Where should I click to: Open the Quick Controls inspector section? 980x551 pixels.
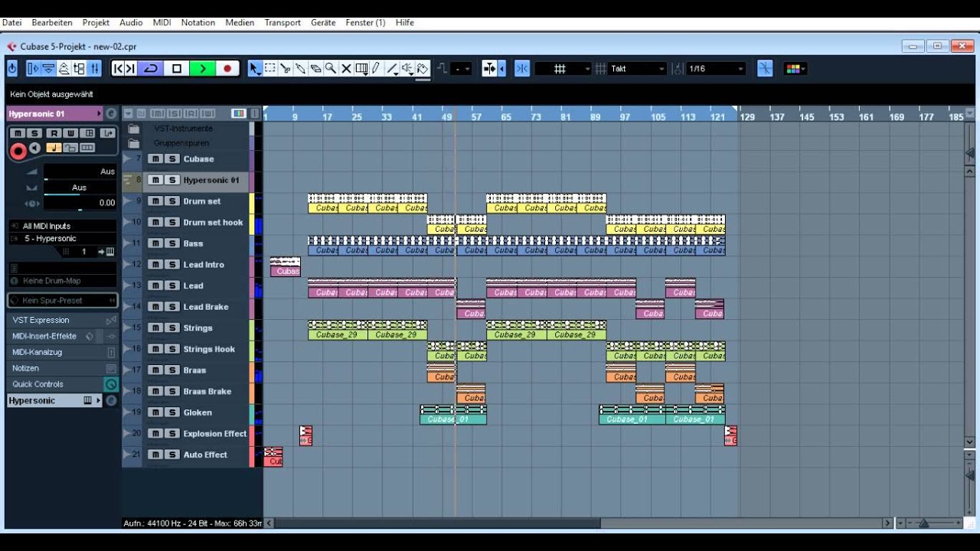(62, 384)
